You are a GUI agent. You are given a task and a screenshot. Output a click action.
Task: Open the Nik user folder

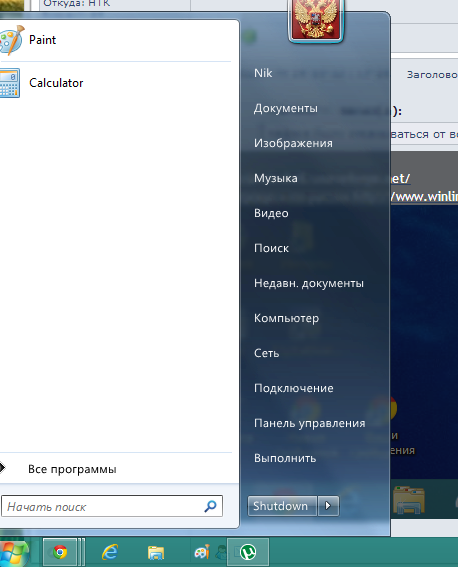pyautogui.click(x=263, y=73)
